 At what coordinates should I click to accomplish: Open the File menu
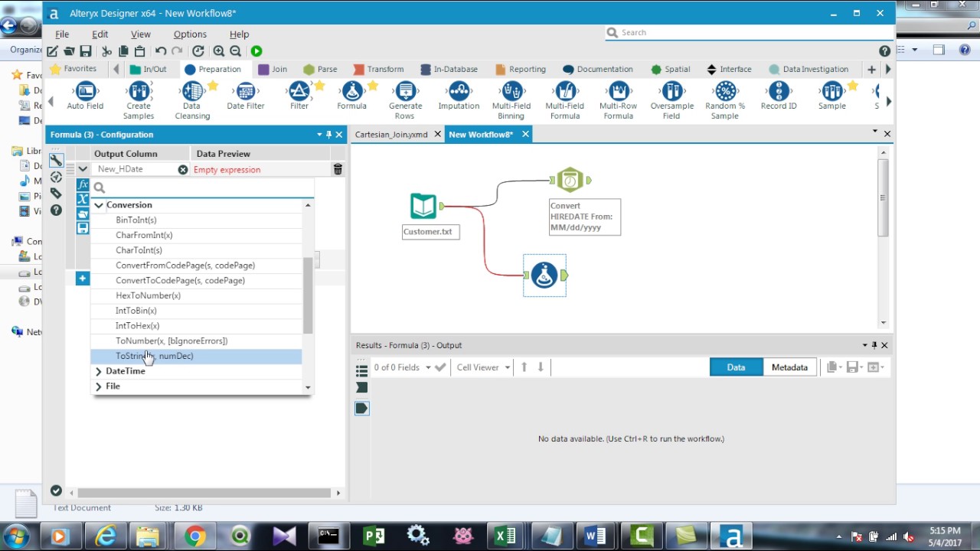click(x=62, y=34)
